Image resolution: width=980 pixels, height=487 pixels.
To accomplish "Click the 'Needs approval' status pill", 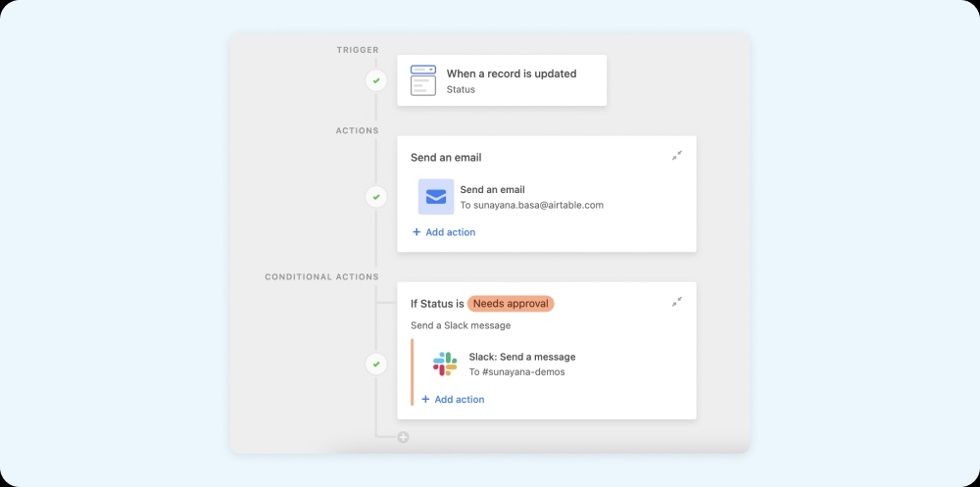I will click(511, 304).
